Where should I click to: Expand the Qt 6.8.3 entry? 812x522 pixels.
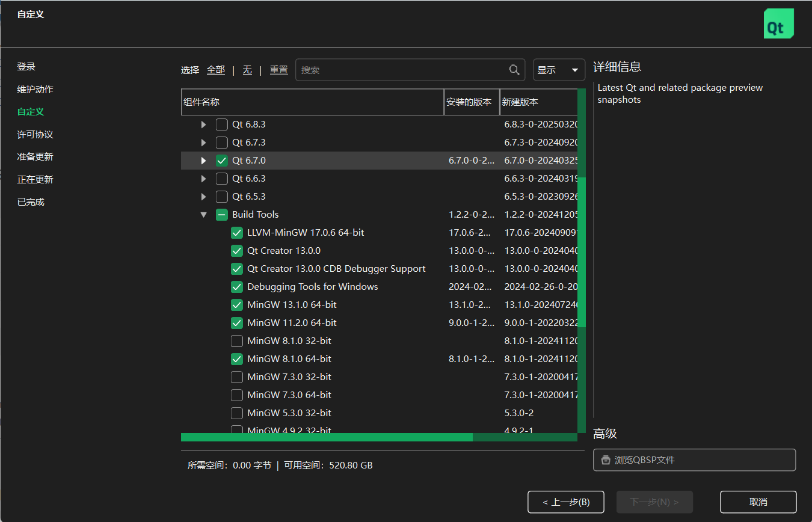click(x=203, y=124)
